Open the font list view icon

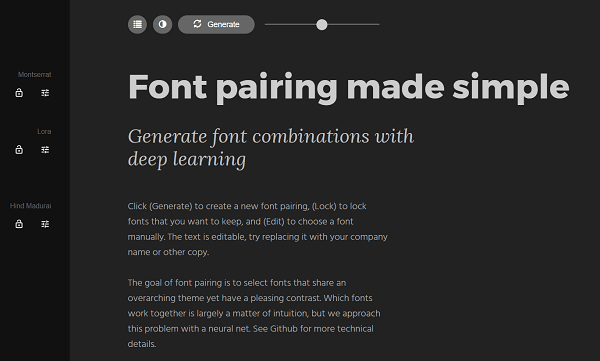137,25
